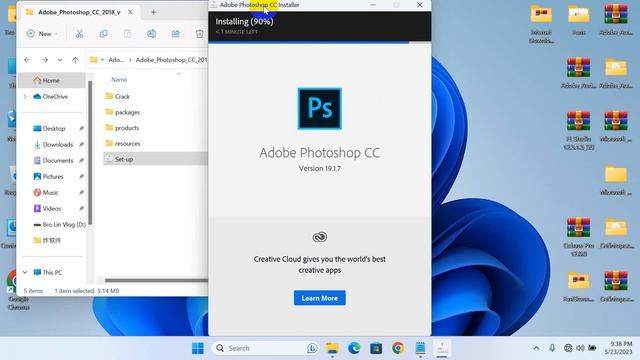This screenshot has height=360, width=640.
Task: Open recent locations dropdown arrow
Action: click(x=60, y=60)
